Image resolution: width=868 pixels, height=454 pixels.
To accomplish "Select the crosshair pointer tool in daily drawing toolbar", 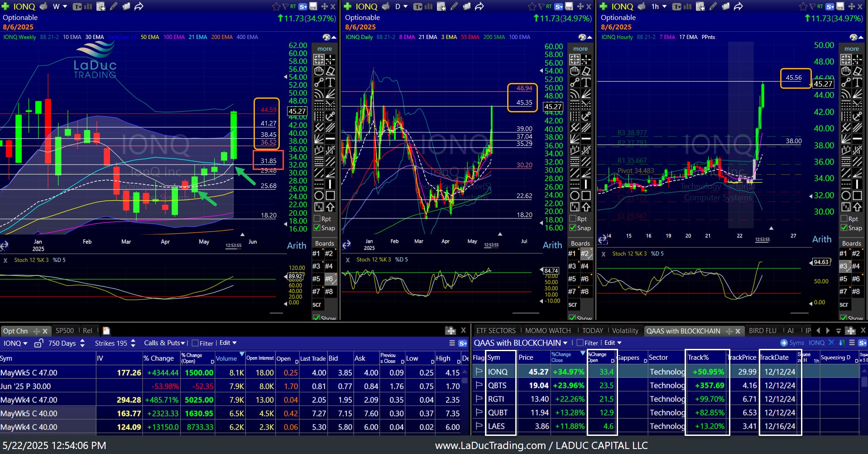I will pos(586,59).
